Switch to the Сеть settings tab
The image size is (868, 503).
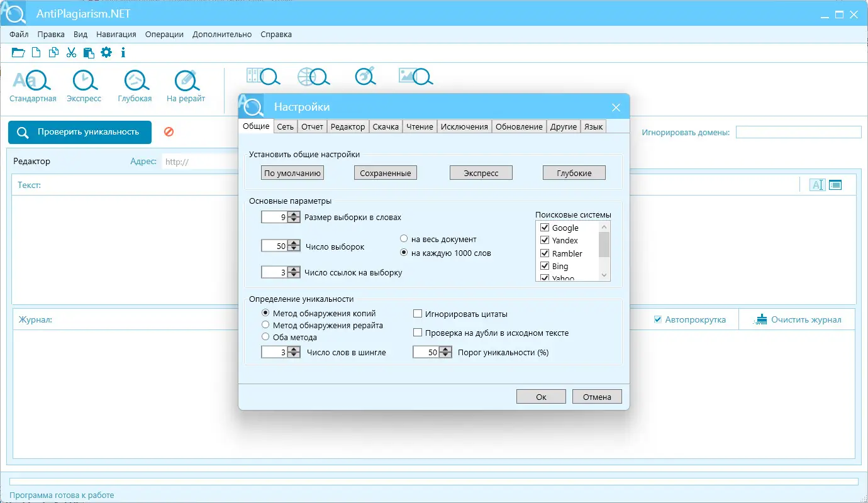[285, 126]
